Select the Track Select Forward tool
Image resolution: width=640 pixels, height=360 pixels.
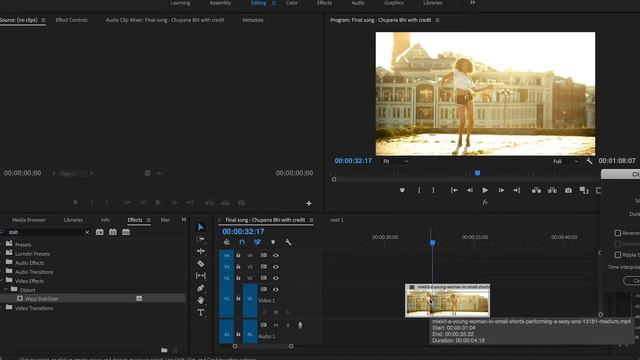coord(200,239)
